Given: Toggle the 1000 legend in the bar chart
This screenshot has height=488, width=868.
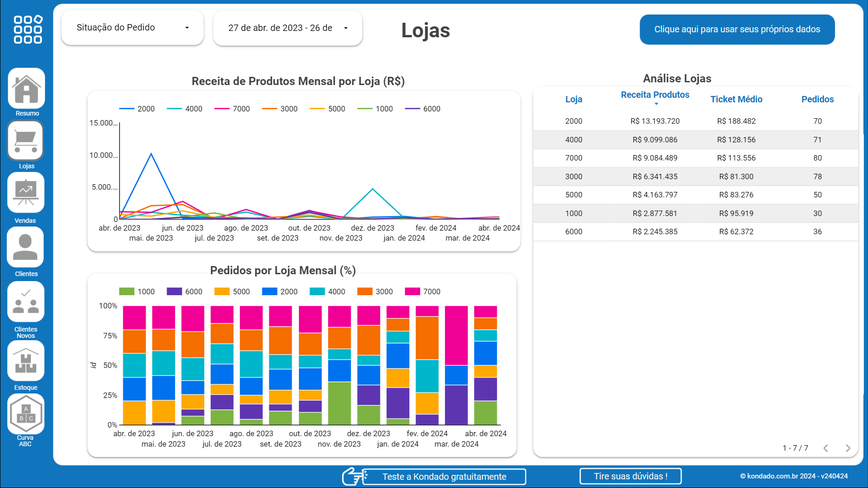Looking at the screenshot, I should point(138,292).
